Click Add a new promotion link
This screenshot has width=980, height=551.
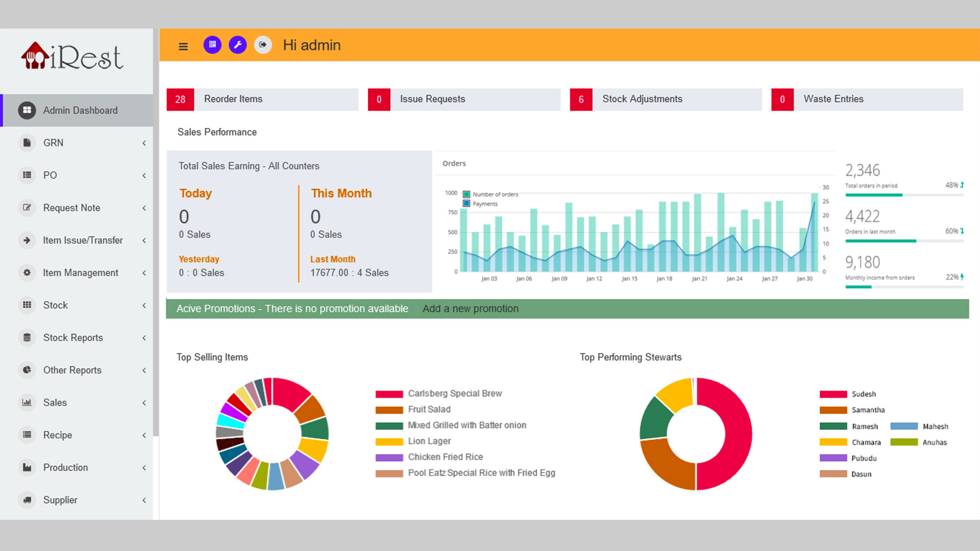point(470,309)
